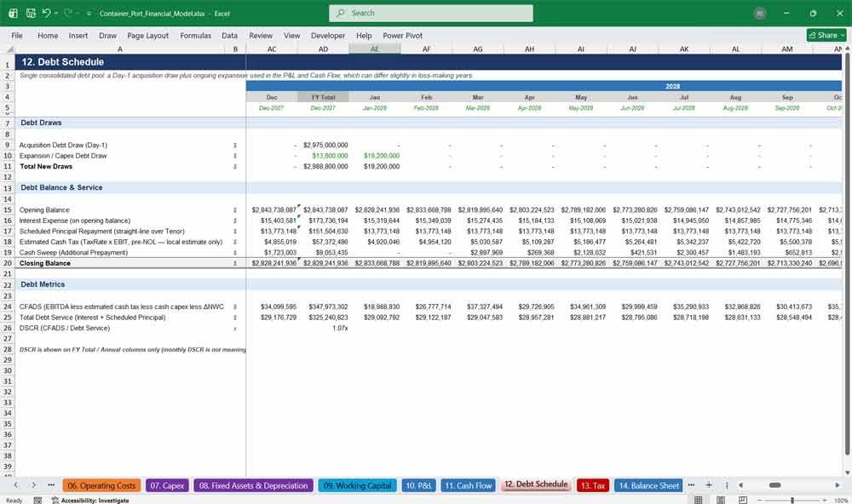Image resolution: width=852 pixels, height=504 pixels.
Task: Switch to '11. Cash Flow' sheet
Action: coord(469,485)
